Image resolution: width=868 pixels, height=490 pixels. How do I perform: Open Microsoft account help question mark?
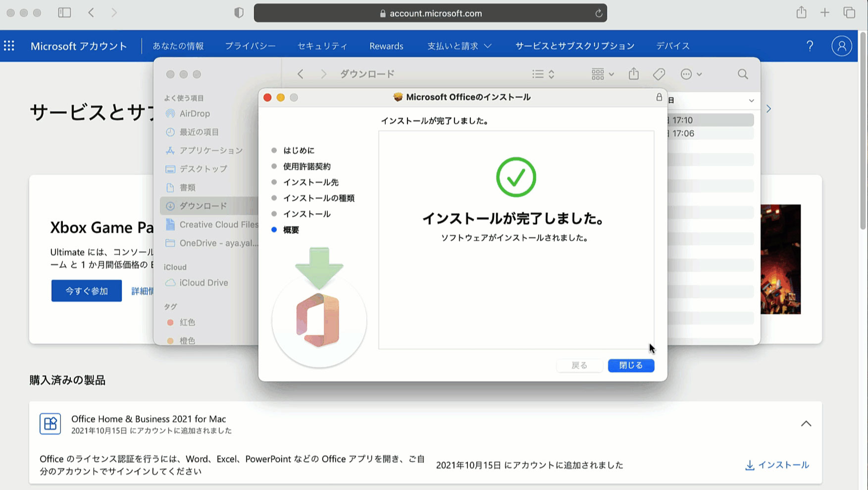[x=810, y=46]
